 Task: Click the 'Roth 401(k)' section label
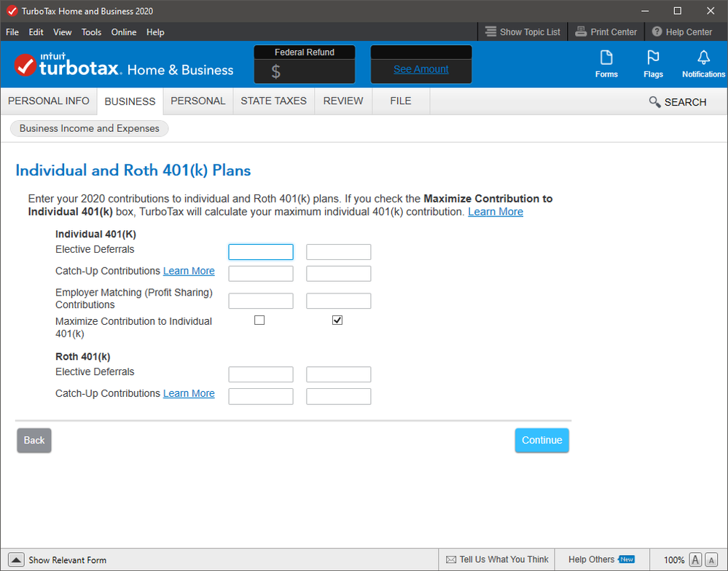coord(82,357)
